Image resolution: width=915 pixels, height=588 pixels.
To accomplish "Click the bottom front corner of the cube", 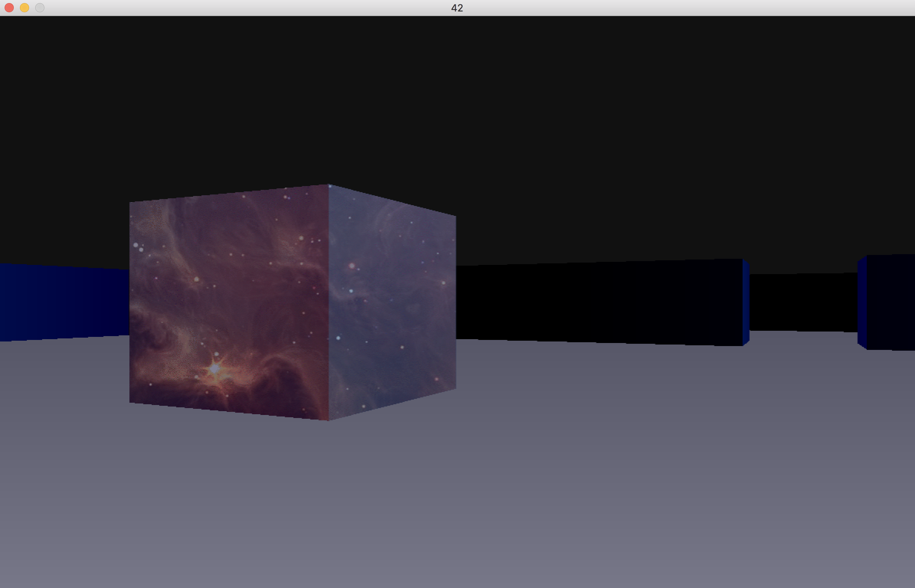I will (328, 420).
